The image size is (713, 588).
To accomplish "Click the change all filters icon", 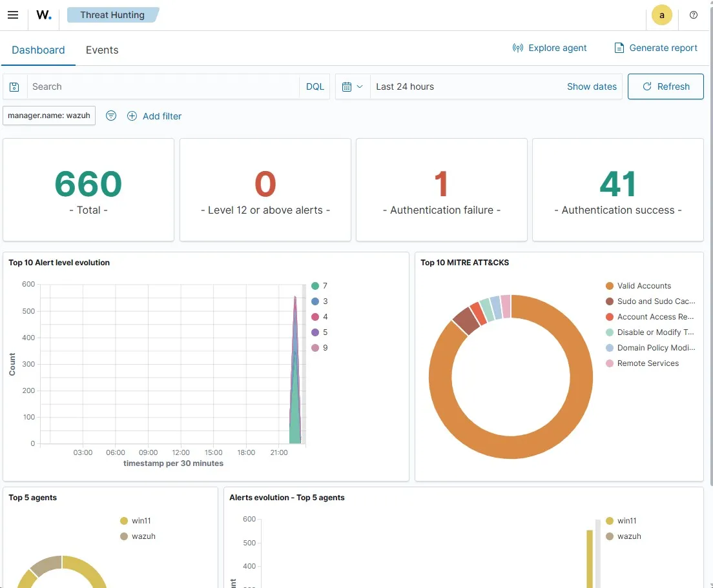I will (x=111, y=116).
